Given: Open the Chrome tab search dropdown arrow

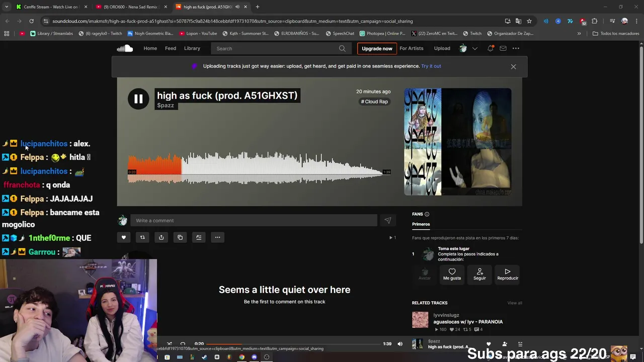Looking at the screenshot, I should point(7,7).
